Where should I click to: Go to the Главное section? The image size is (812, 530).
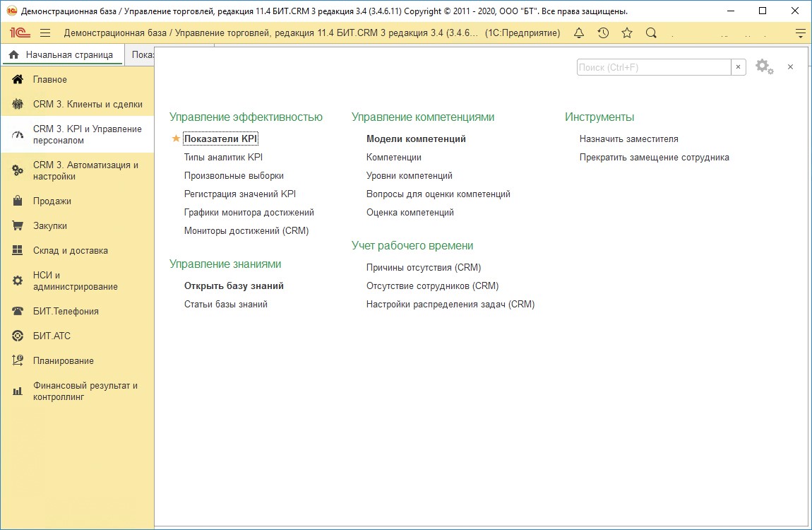(x=77, y=79)
